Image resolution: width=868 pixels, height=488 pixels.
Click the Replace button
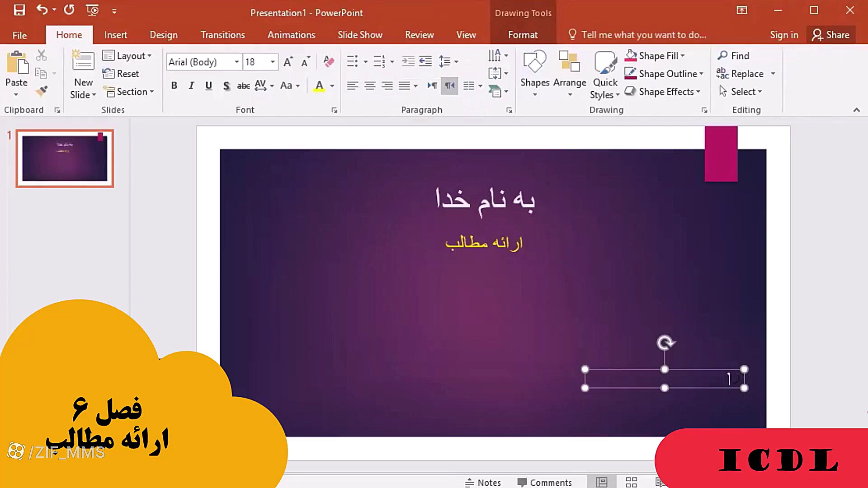coord(740,74)
